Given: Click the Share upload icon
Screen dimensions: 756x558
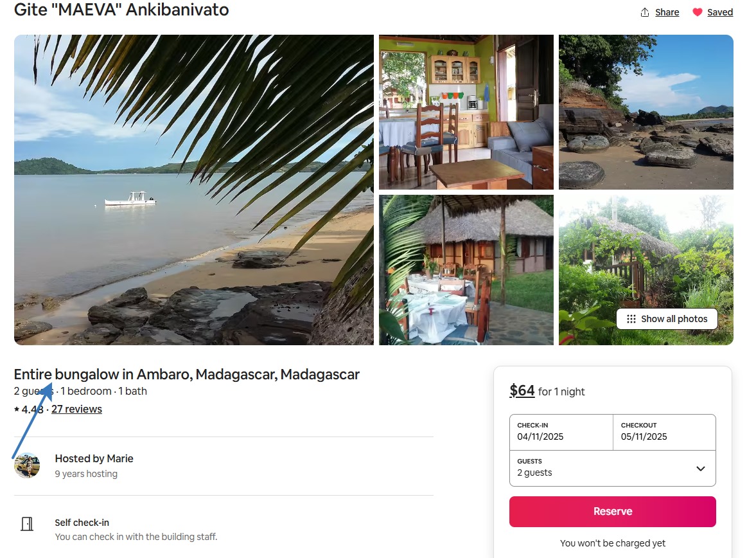Looking at the screenshot, I should point(645,12).
